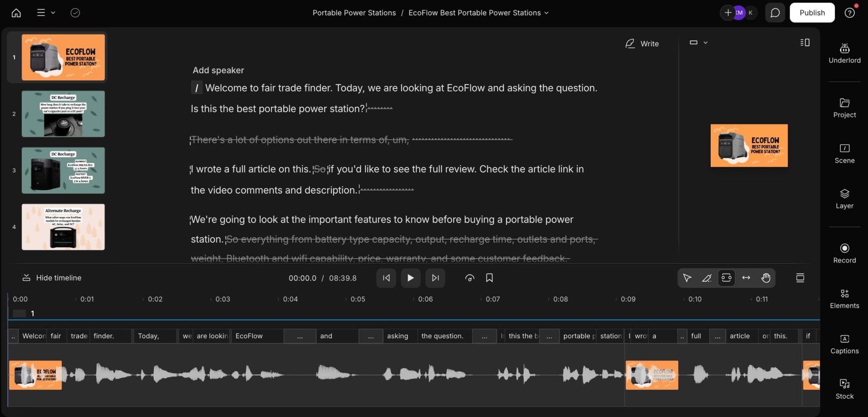
Task: Click the Publish button
Action: pyautogui.click(x=812, y=13)
